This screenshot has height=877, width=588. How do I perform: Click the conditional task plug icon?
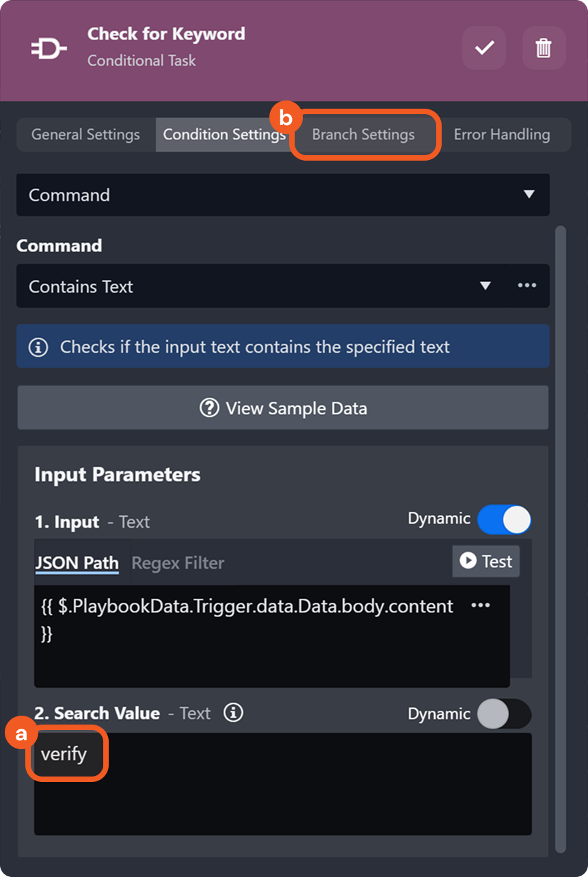49,49
